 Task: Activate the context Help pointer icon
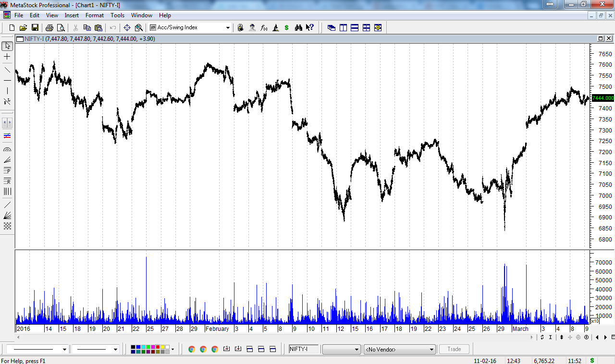point(310,28)
